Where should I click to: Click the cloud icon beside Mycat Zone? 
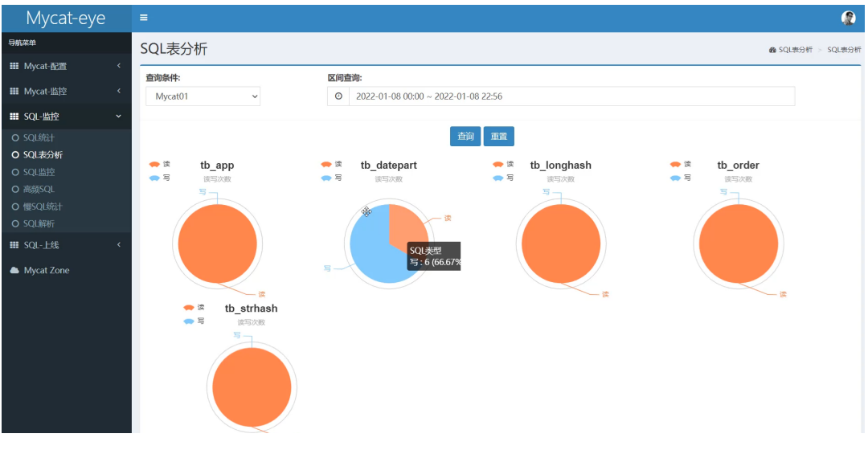(14, 270)
